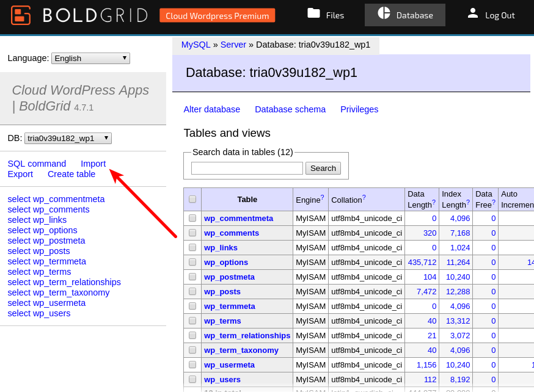Check the wp_users row checkbox
The image size is (534, 392).
(192, 379)
